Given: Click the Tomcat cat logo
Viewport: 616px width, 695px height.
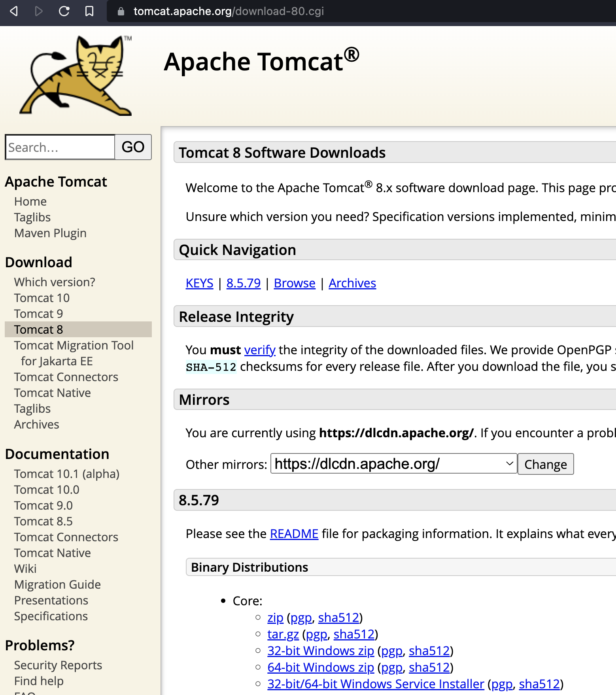Looking at the screenshot, I should pos(75,76).
